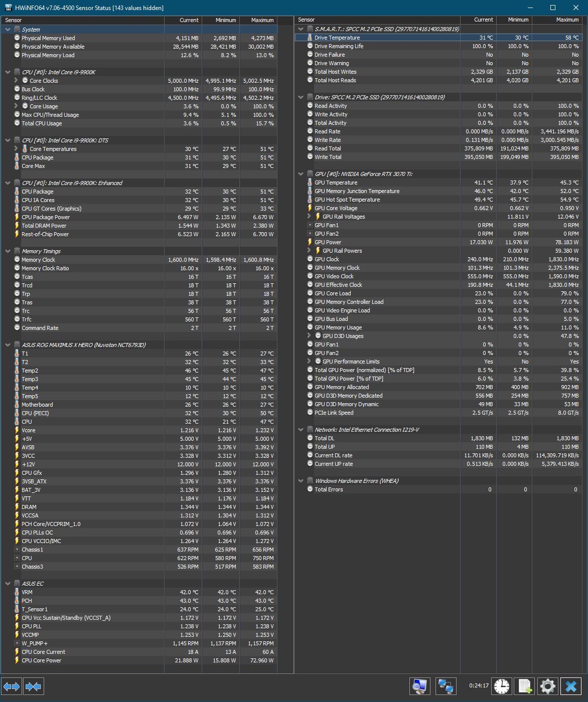Select the Total DRAM Power row
588x702 pixels.
[139, 226]
